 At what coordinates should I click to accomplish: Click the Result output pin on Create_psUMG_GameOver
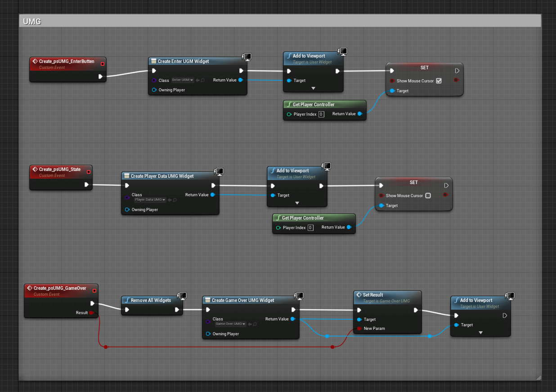click(91, 312)
